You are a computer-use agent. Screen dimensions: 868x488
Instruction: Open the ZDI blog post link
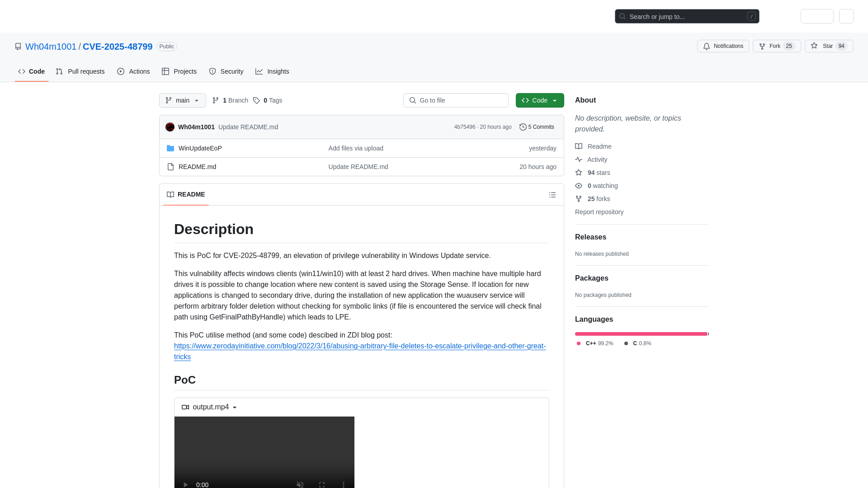click(x=360, y=351)
